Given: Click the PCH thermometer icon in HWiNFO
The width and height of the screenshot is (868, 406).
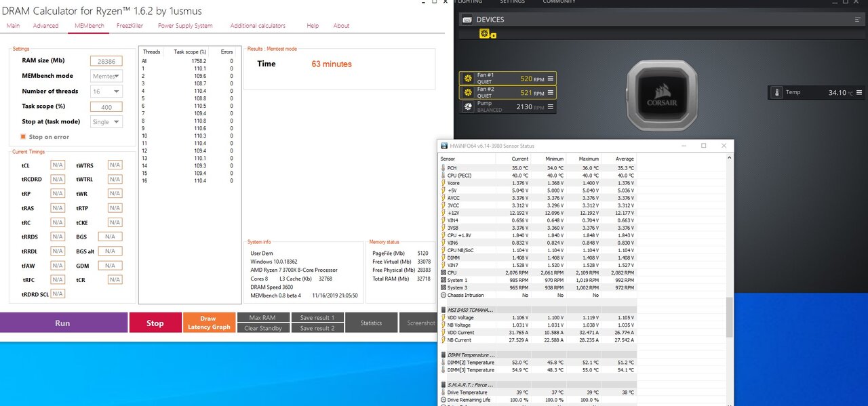Looking at the screenshot, I should click(x=443, y=167).
